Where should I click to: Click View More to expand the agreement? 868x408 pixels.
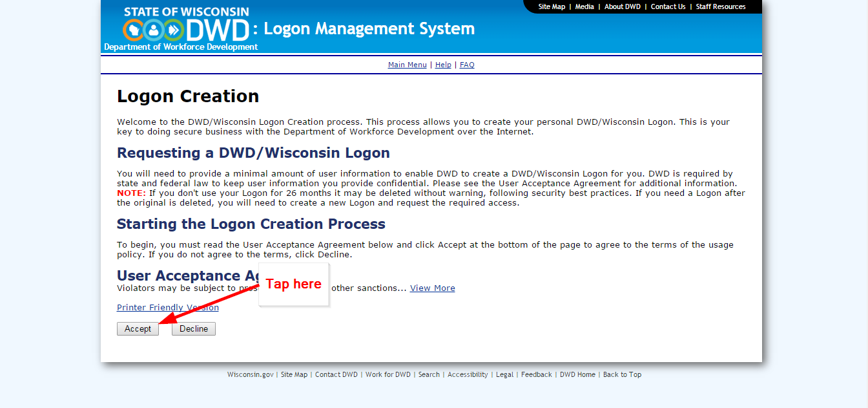[432, 288]
